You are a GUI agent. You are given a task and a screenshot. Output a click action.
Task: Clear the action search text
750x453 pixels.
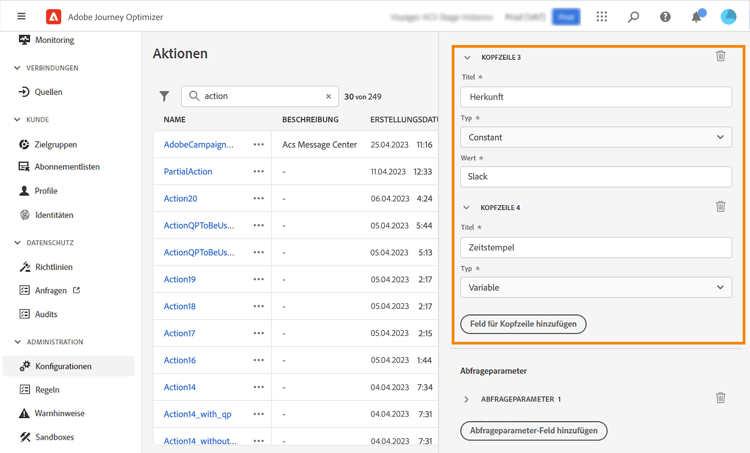(328, 96)
